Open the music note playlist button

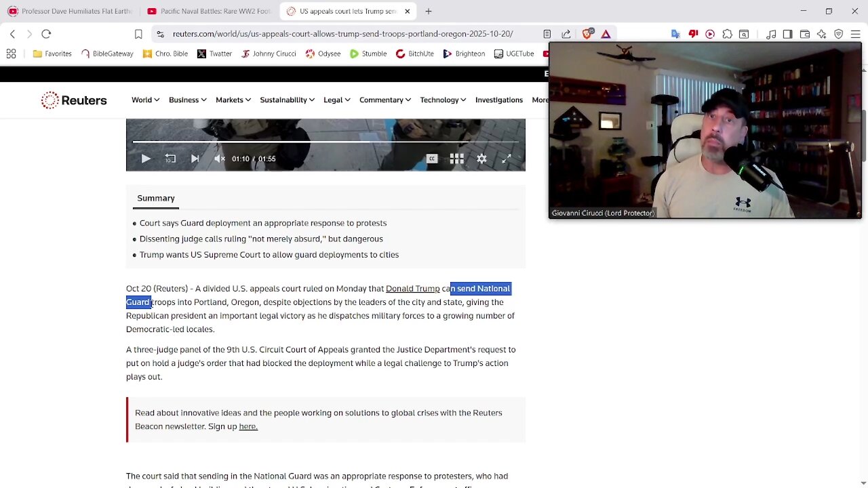pyautogui.click(x=771, y=34)
